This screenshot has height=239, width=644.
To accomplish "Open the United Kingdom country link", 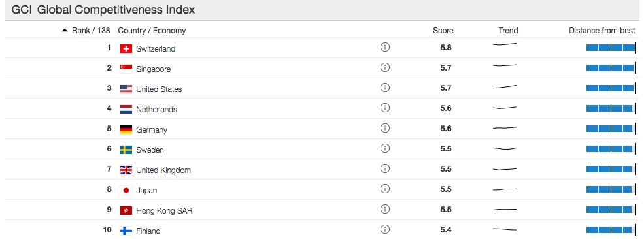I will (x=163, y=170).
